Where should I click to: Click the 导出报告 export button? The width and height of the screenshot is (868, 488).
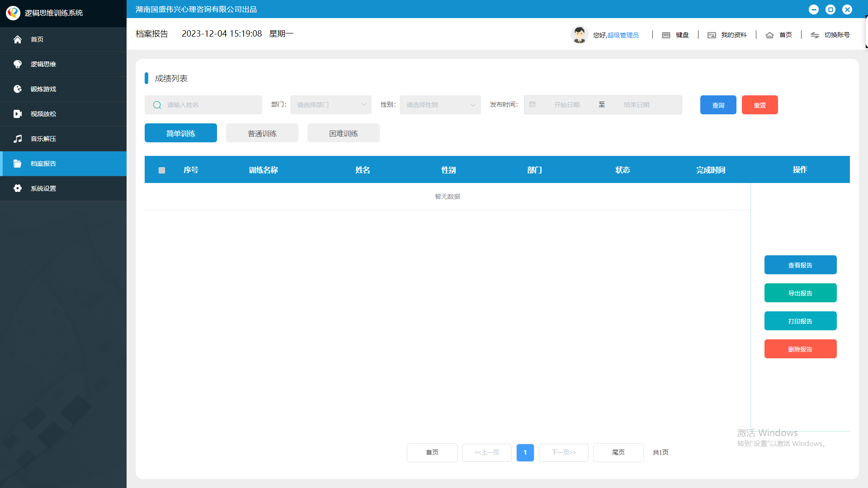800,293
